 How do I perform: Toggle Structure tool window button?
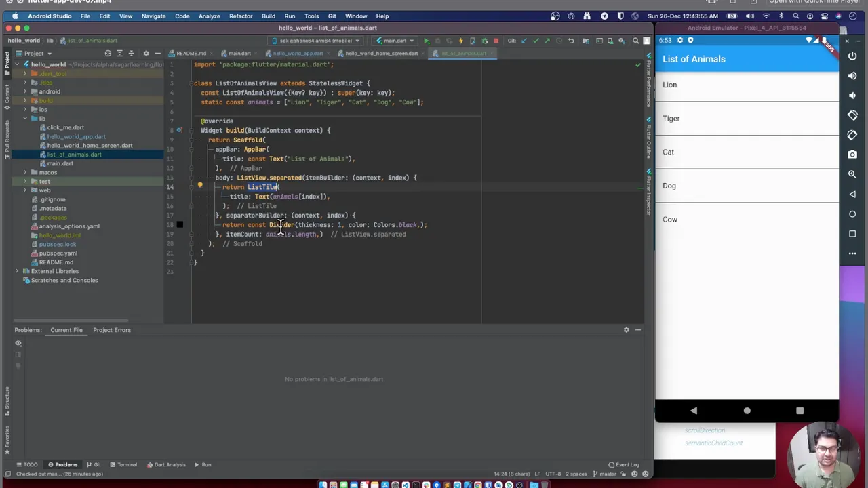(7, 401)
